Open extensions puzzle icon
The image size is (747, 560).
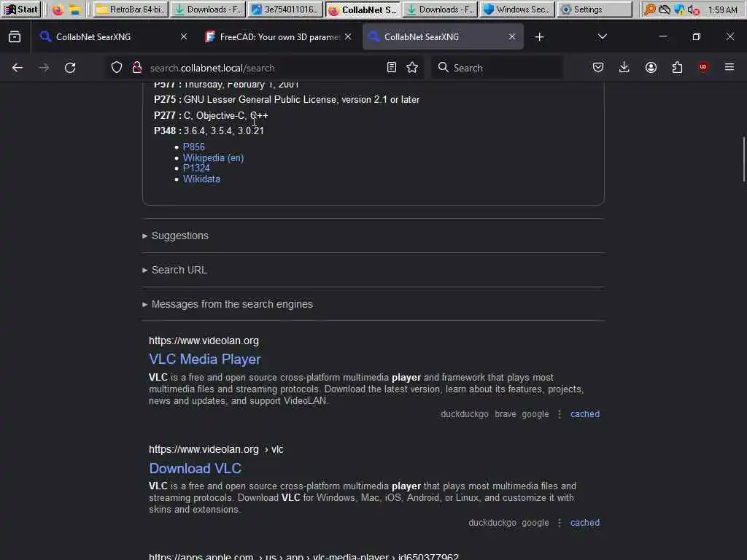point(677,68)
